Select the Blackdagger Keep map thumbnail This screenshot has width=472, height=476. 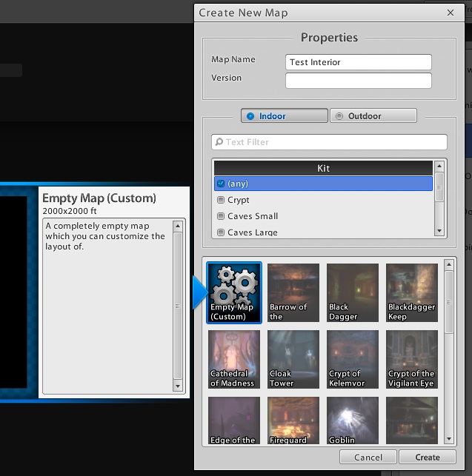pos(412,292)
